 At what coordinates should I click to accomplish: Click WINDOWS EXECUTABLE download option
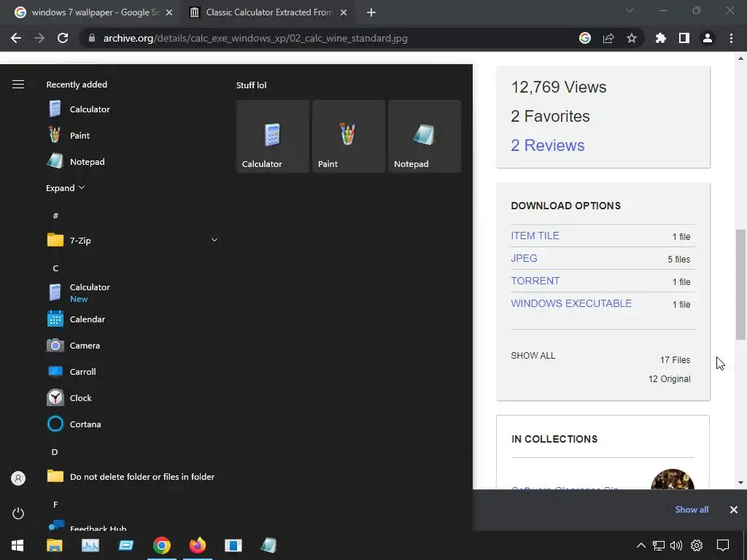(x=571, y=303)
